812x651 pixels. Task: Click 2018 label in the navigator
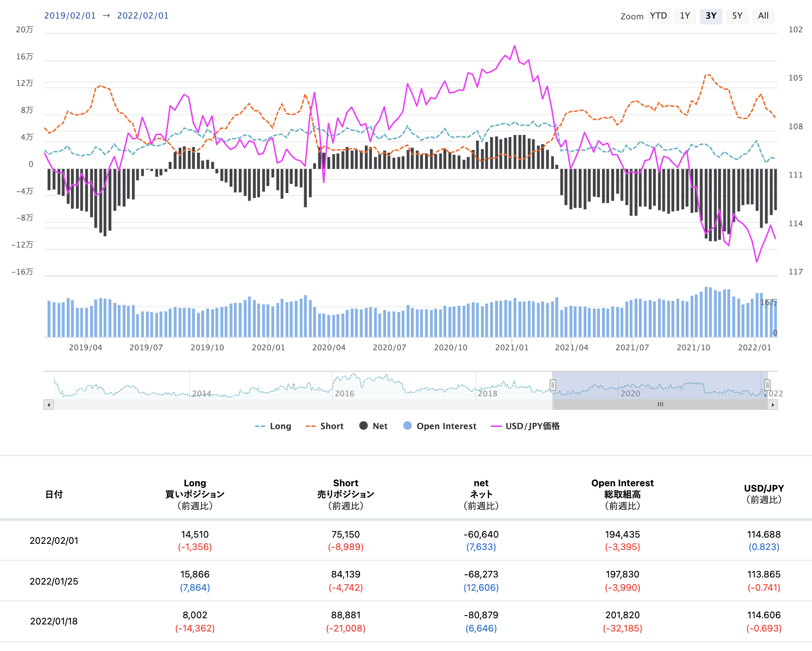point(487,394)
